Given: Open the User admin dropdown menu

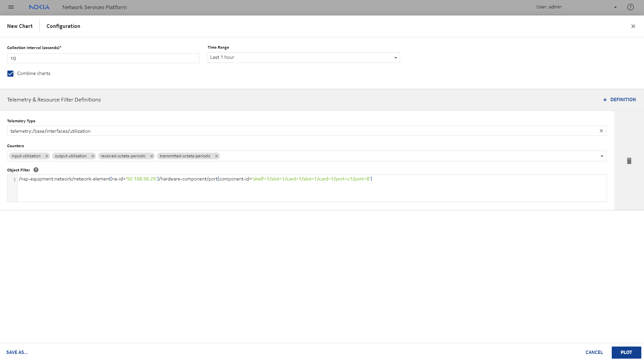Looking at the screenshot, I should pyautogui.click(x=615, y=7).
